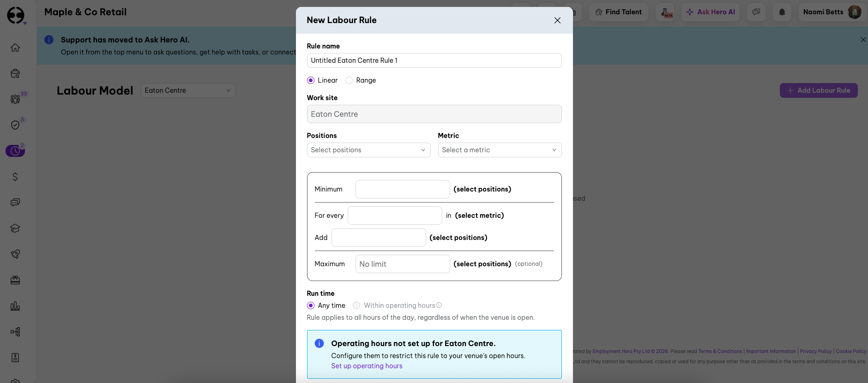
Task: Open Ask Hero AI
Action: (711, 12)
